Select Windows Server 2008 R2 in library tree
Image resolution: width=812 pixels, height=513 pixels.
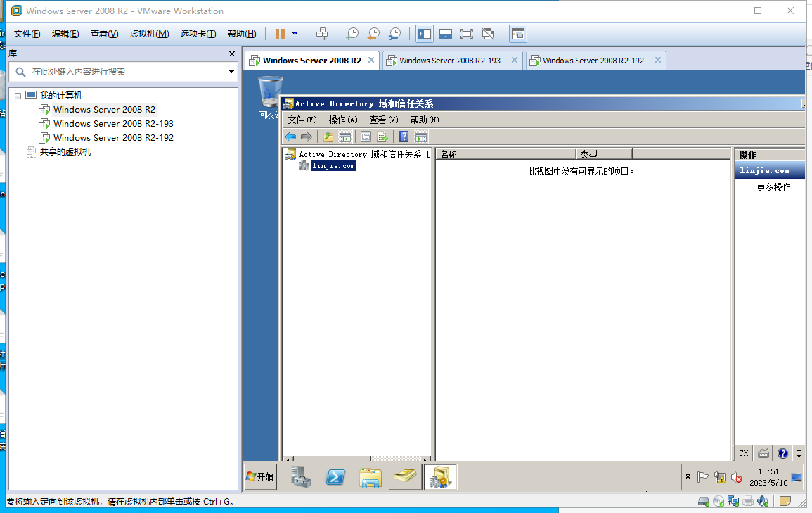(104, 109)
